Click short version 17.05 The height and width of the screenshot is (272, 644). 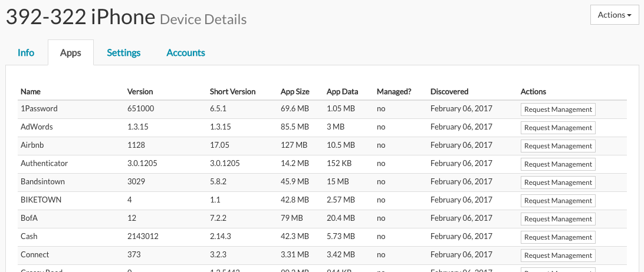coord(219,145)
